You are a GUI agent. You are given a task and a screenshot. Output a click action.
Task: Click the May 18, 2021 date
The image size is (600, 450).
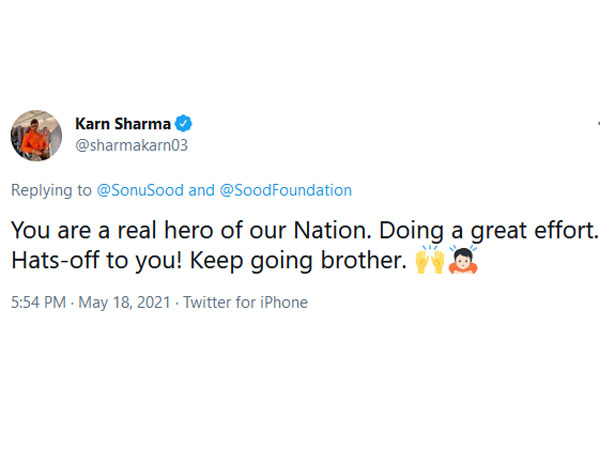click(125, 302)
